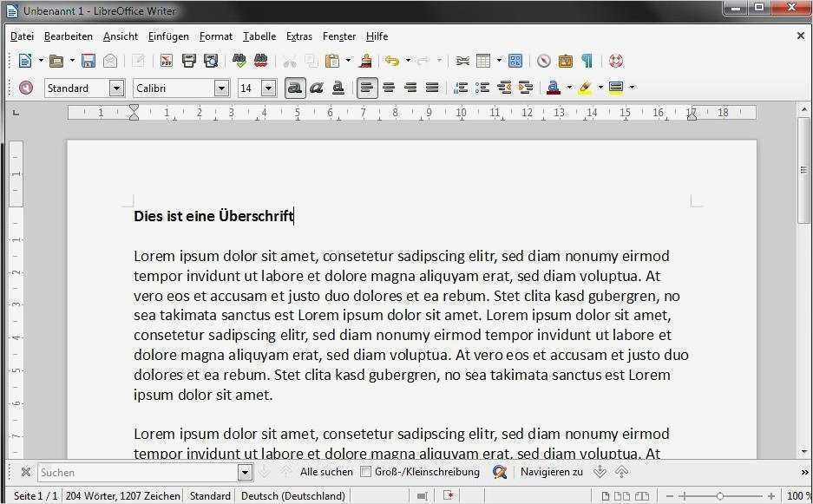Screen dimensions: 813x504
Task: Increase paragraph indent
Action: point(526,88)
